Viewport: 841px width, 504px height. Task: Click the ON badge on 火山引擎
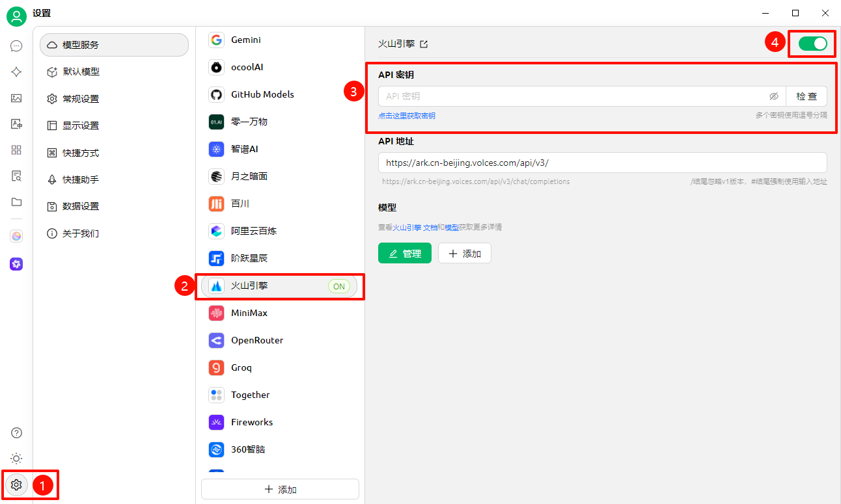(339, 286)
